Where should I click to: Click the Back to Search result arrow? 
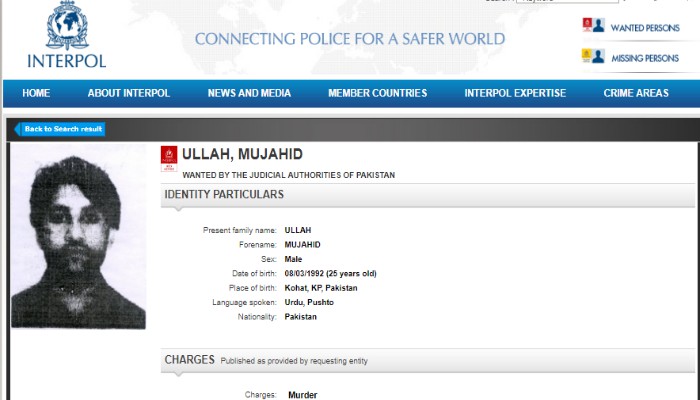17,129
